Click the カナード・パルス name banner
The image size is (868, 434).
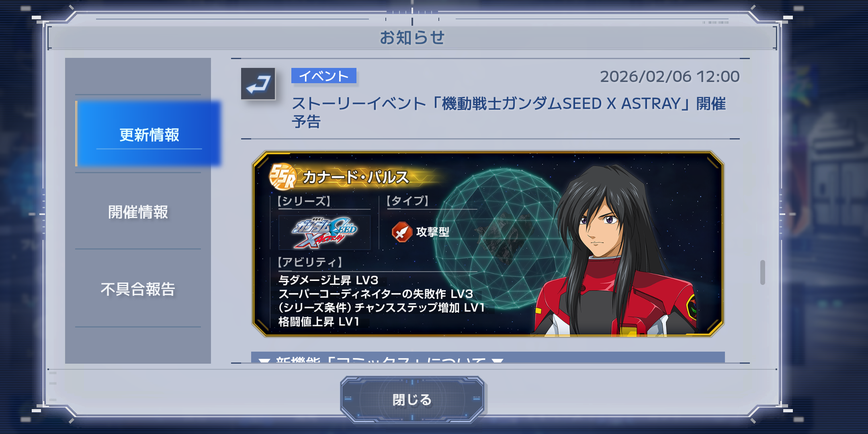355,177
